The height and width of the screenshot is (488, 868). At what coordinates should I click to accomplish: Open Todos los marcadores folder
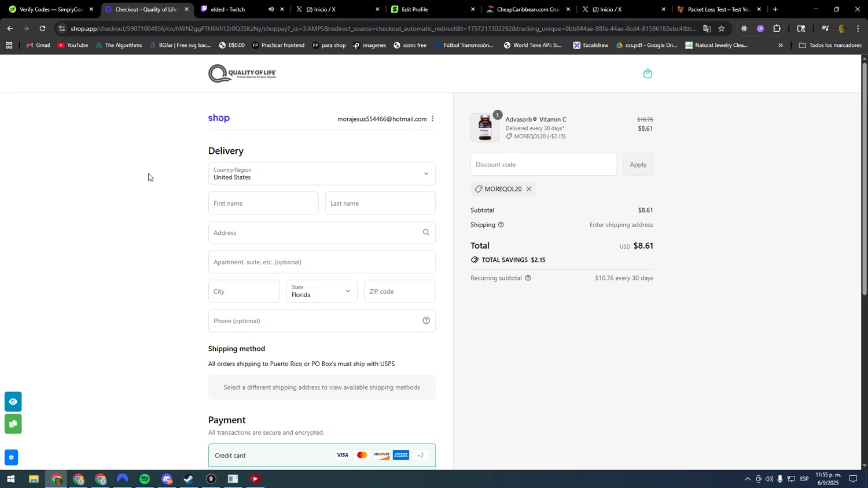click(x=830, y=45)
